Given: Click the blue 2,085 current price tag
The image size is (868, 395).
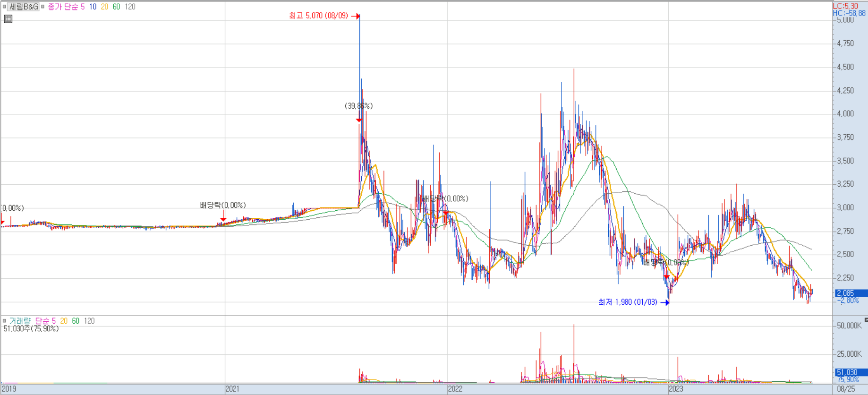Looking at the screenshot, I should coord(851,293).
